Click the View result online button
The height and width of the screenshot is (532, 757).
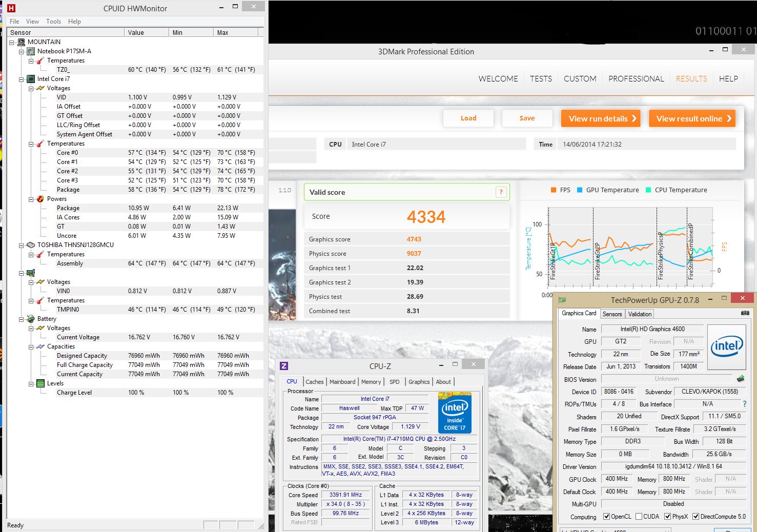point(692,118)
